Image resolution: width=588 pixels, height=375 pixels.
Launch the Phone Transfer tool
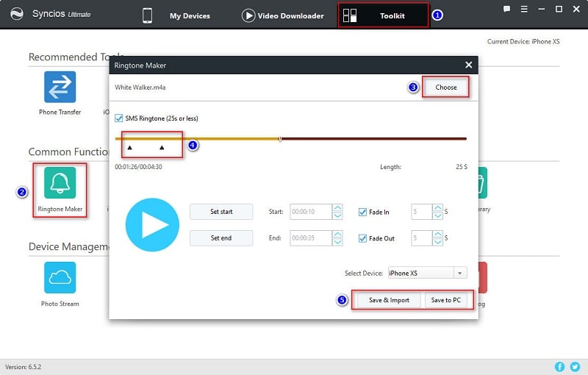point(60,87)
